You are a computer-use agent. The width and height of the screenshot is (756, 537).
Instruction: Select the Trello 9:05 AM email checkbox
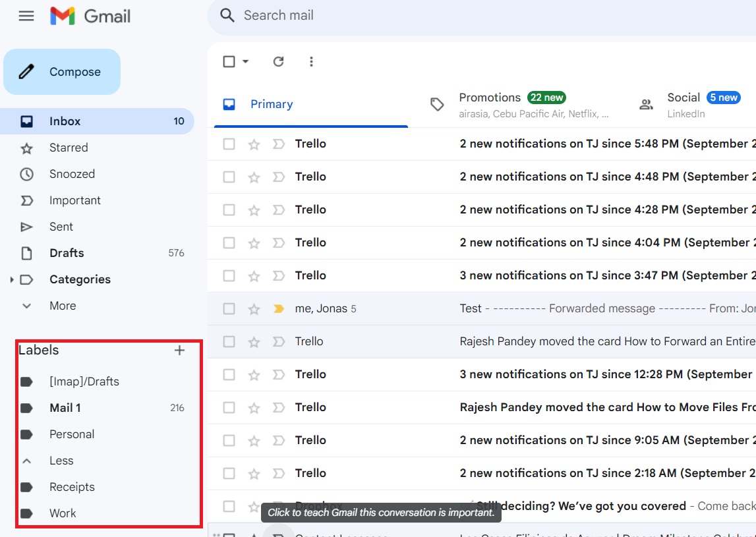pyautogui.click(x=229, y=441)
